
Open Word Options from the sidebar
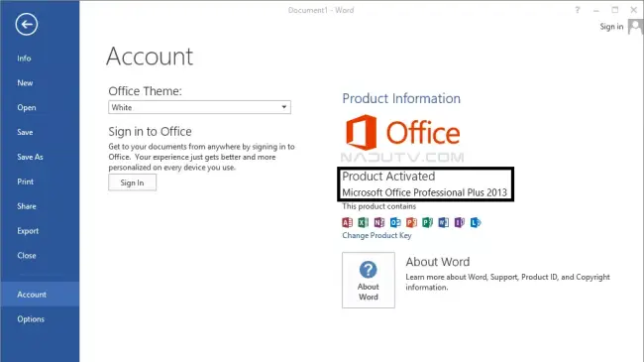pos(31,319)
